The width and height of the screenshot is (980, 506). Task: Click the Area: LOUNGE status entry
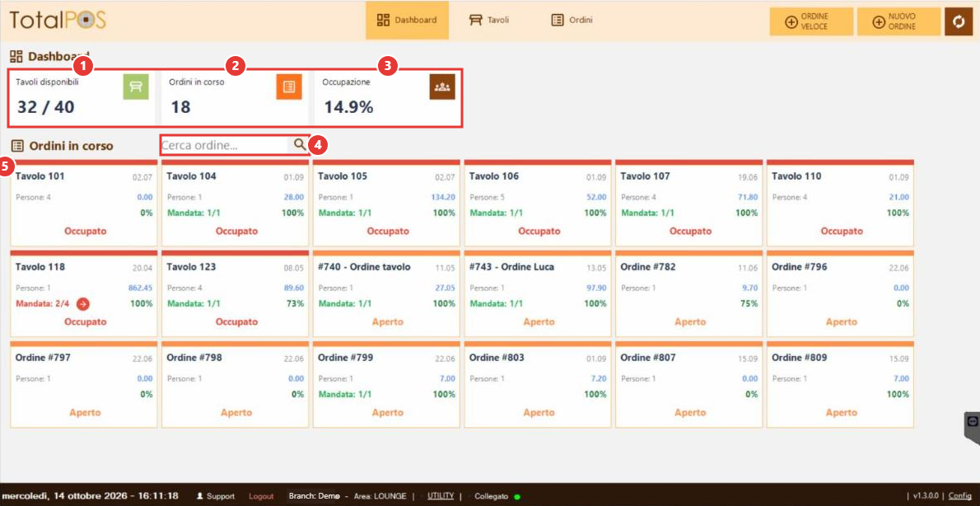(380, 496)
